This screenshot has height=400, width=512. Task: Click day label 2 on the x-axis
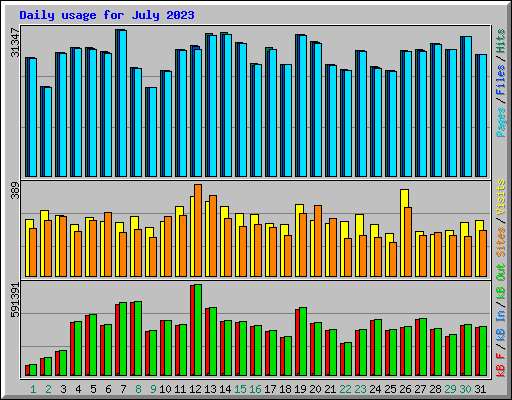point(48,389)
